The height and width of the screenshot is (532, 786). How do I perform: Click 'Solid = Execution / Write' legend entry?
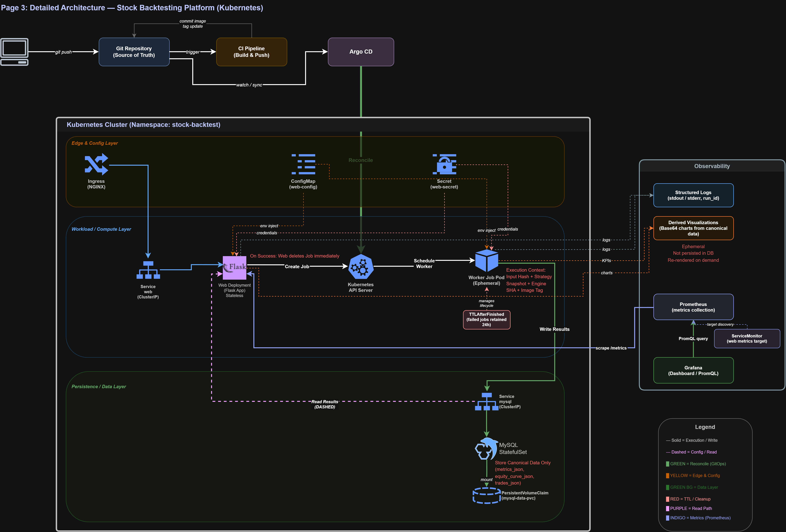pyautogui.click(x=692, y=440)
